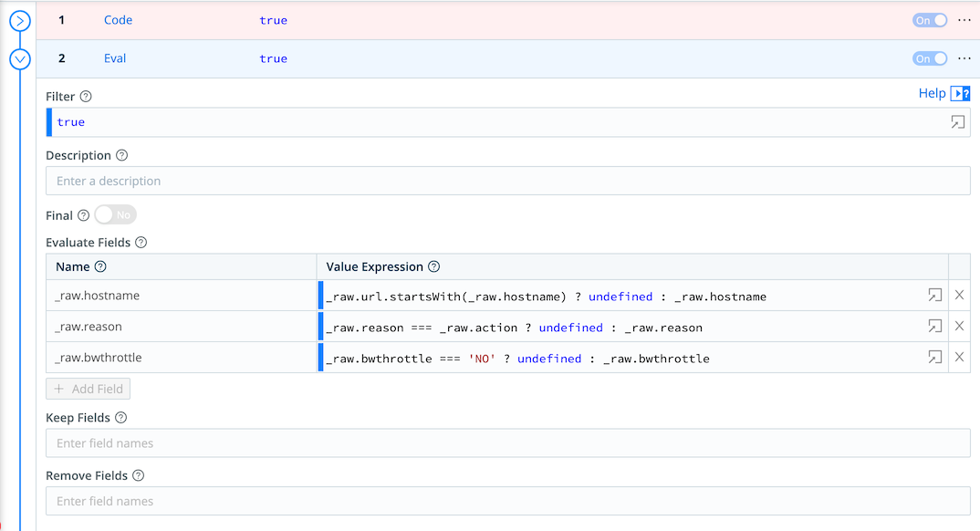Delete the _raw.hostname field row
This screenshot has height=531, width=980.
tap(959, 296)
